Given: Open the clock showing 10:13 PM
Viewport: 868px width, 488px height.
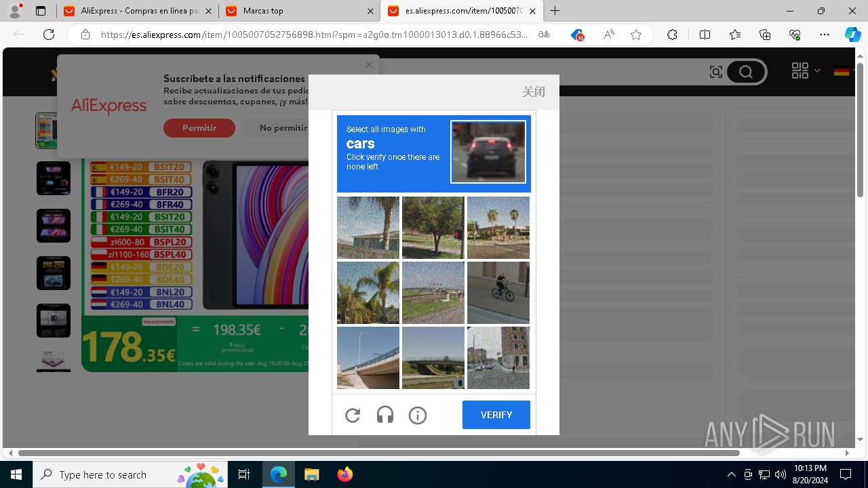Looking at the screenshot, I should pos(810,474).
